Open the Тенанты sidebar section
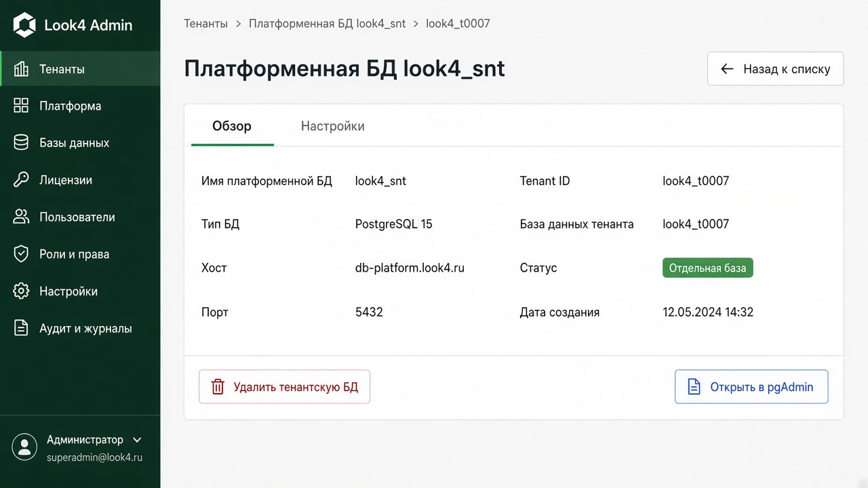 (x=80, y=69)
